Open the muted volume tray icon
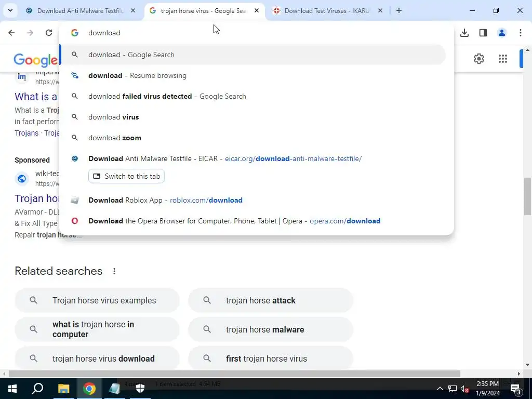Image resolution: width=532 pixels, height=399 pixels. coord(464,389)
